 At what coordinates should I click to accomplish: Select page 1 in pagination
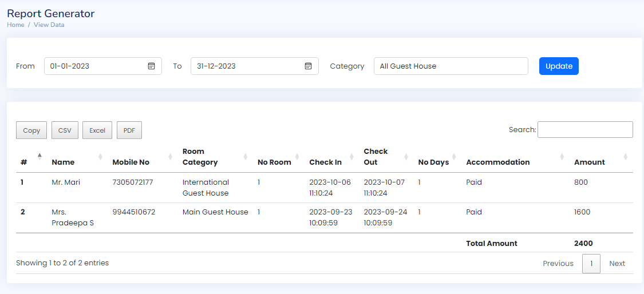point(591,264)
